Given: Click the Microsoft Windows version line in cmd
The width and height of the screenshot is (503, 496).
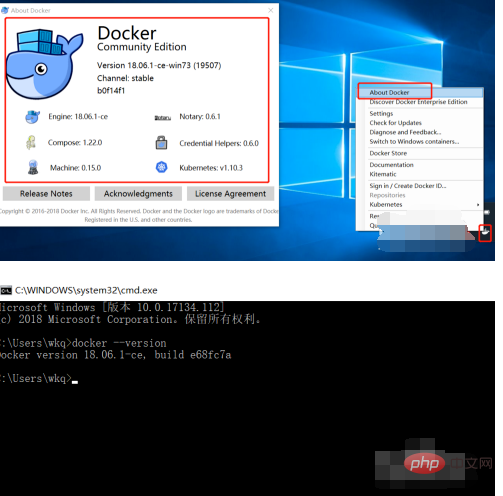Looking at the screenshot, I should coord(112,307).
